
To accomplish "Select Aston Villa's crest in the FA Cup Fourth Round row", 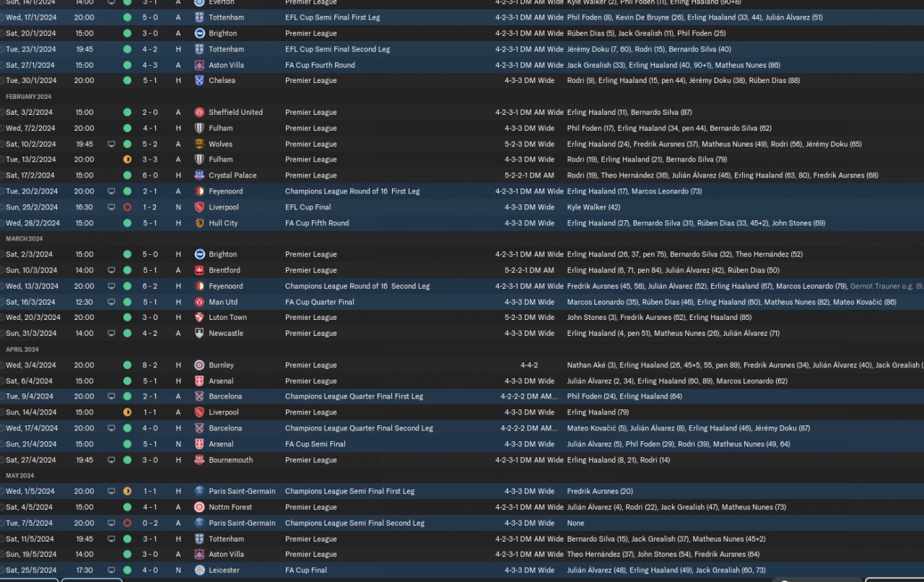I will [199, 65].
